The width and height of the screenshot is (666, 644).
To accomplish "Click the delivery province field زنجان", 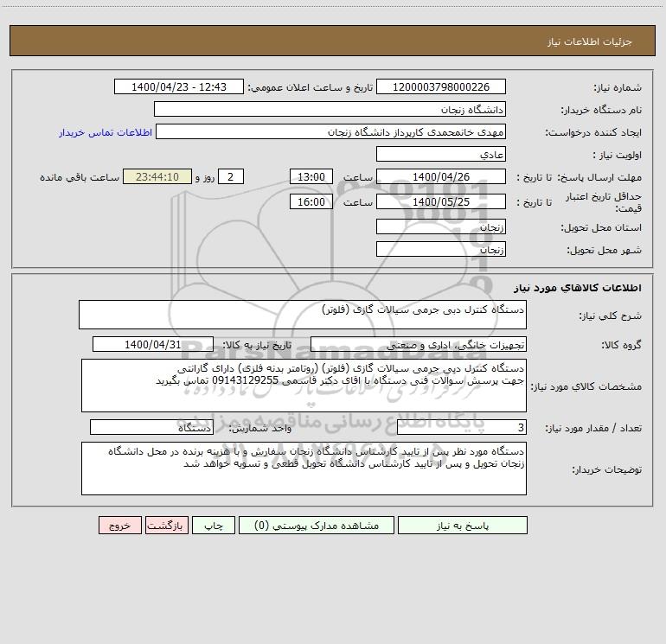I will tap(441, 226).
